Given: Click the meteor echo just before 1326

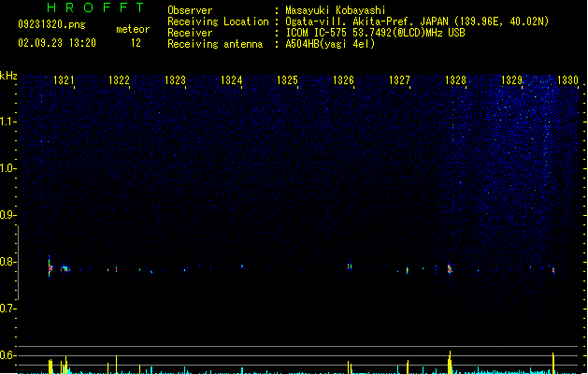Looking at the screenshot, I should point(350,266).
